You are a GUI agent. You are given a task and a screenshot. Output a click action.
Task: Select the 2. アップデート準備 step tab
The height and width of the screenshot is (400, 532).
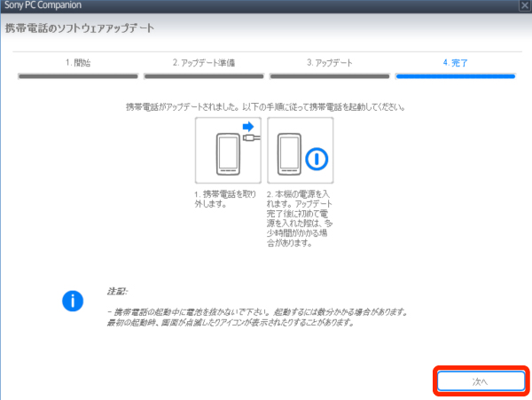(x=203, y=63)
